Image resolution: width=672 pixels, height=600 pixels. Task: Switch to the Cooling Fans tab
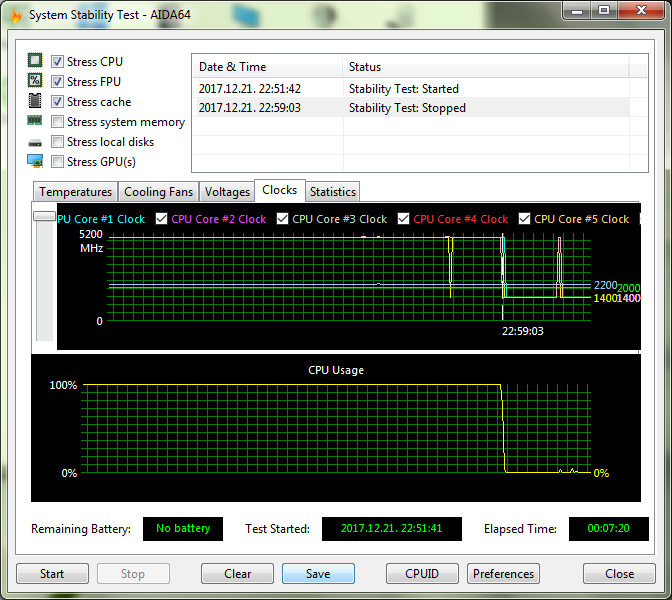point(159,192)
